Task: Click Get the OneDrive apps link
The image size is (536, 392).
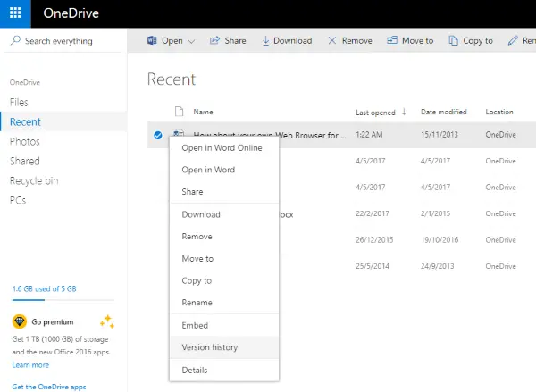Action: [49, 386]
